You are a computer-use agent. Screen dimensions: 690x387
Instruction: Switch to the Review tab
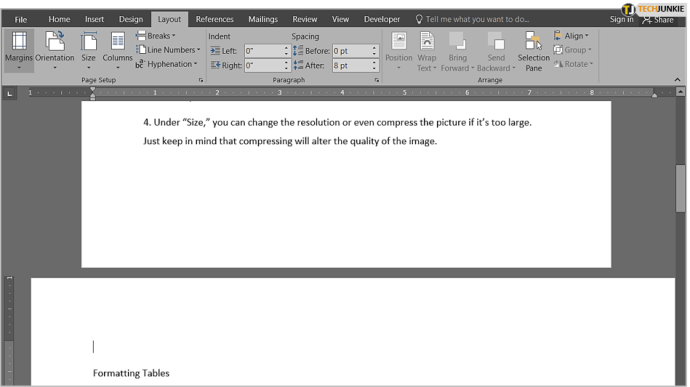click(x=305, y=19)
